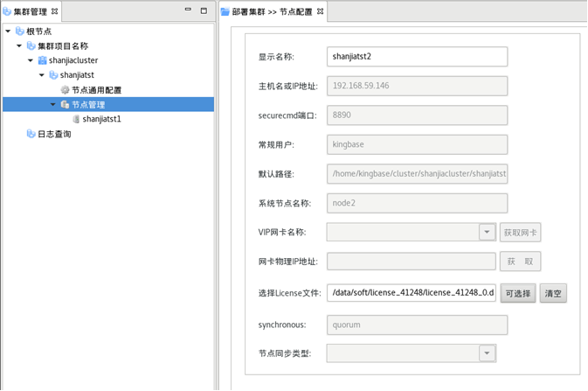This screenshot has width=588, height=391.
Task: Maximize the 集群管理 panel view
Action: click(x=204, y=10)
